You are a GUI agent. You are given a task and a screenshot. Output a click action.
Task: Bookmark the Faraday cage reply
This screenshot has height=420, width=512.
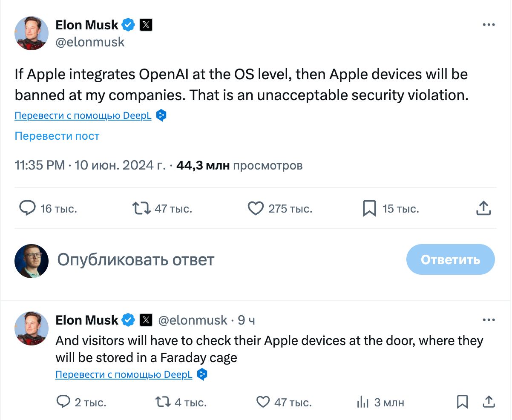pos(462,402)
